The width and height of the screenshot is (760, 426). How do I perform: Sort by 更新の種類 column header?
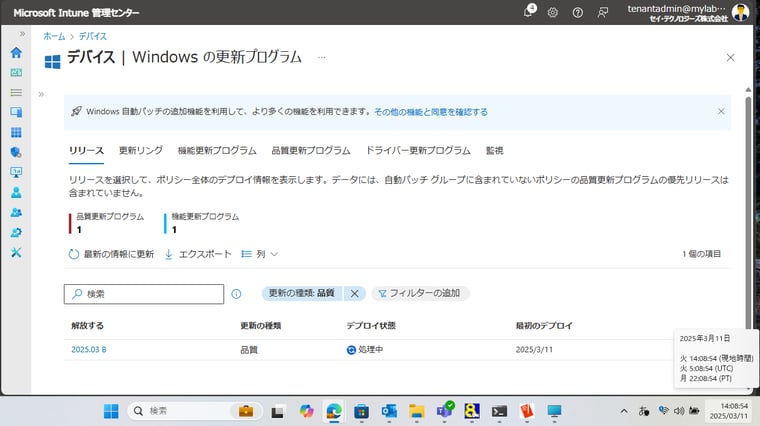point(261,326)
